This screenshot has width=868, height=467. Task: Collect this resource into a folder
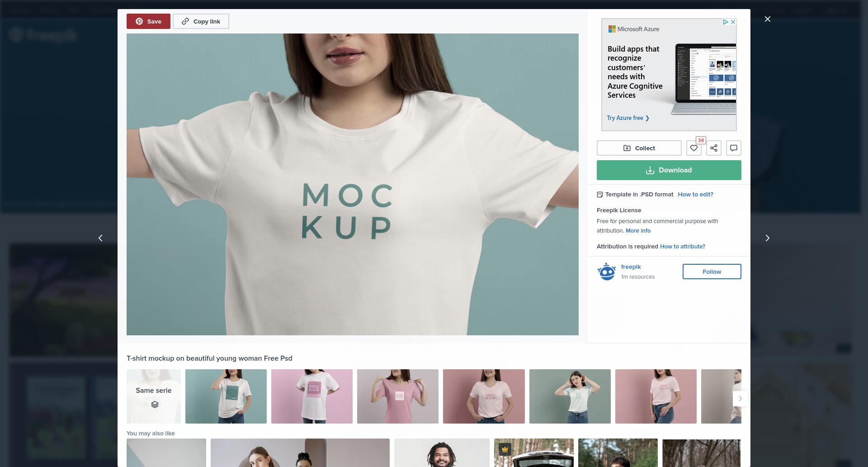coord(639,148)
